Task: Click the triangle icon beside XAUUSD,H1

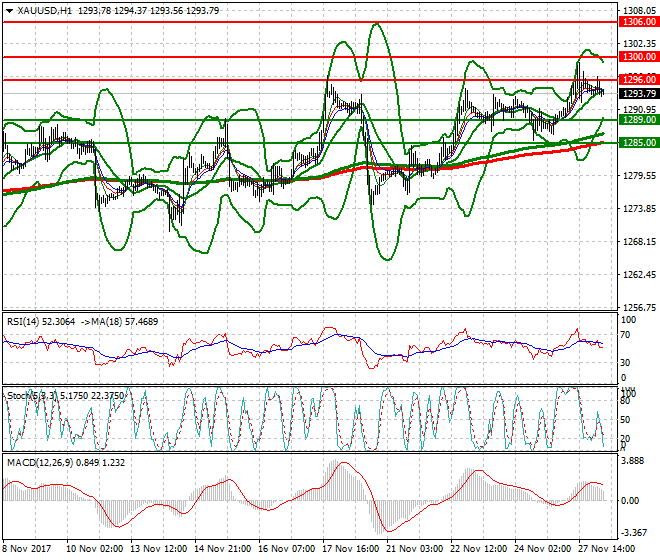Action: pyautogui.click(x=8, y=10)
